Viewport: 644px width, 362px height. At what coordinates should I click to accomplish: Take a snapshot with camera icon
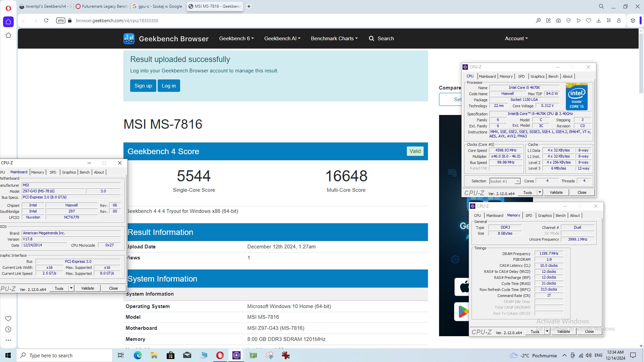point(558,20)
